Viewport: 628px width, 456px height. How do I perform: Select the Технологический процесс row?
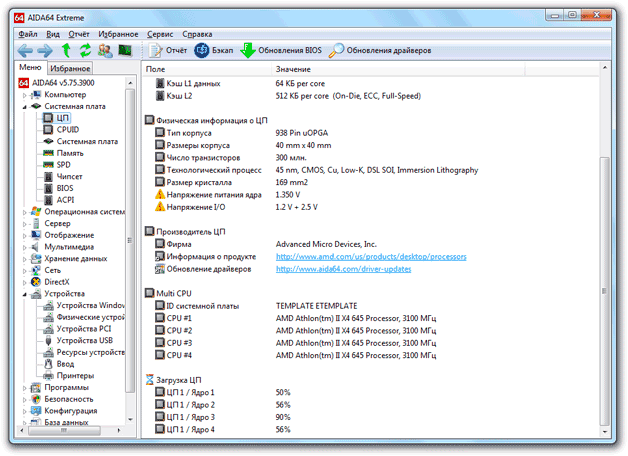(371, 170)
